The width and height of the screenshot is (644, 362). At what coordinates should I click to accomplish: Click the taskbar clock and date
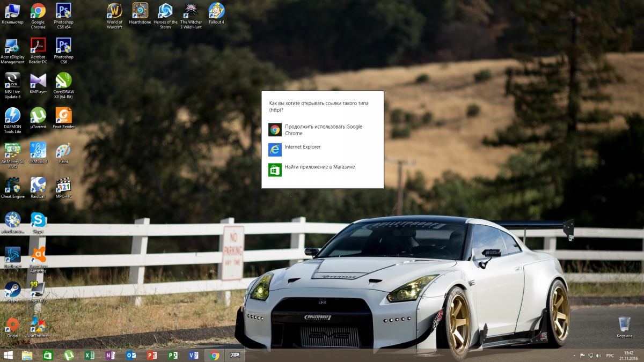pos(628,355)
